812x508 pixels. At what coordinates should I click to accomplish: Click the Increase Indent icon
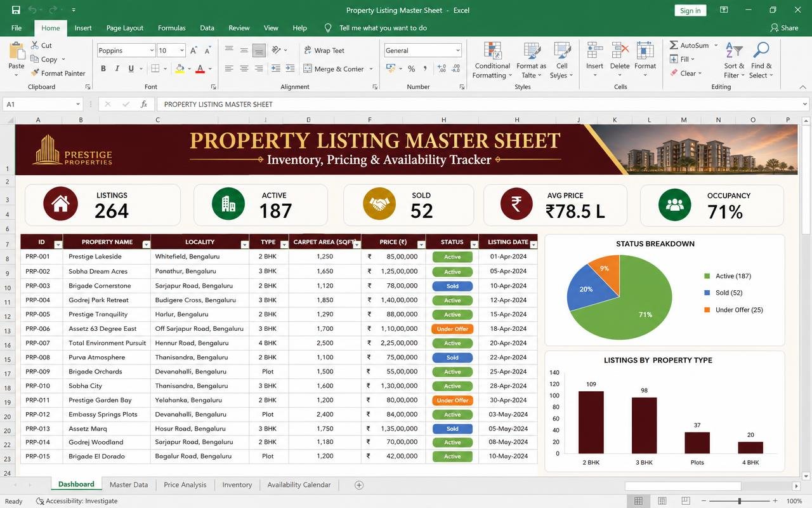(x=290, y=69)
